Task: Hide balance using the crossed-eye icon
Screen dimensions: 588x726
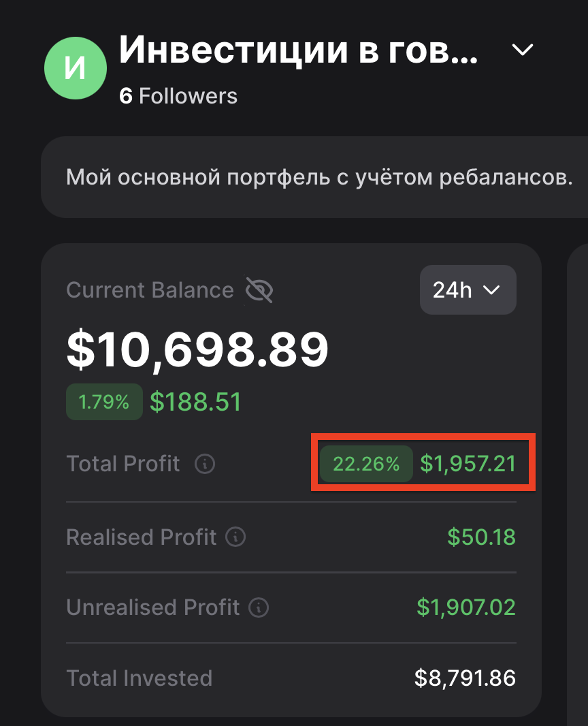Action: pyautogui.click(x=259, y=291)
